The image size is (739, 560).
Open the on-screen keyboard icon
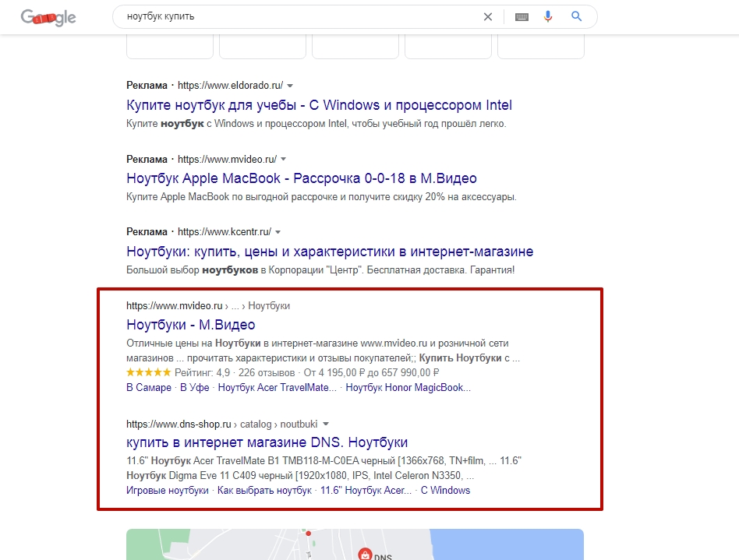522,17
